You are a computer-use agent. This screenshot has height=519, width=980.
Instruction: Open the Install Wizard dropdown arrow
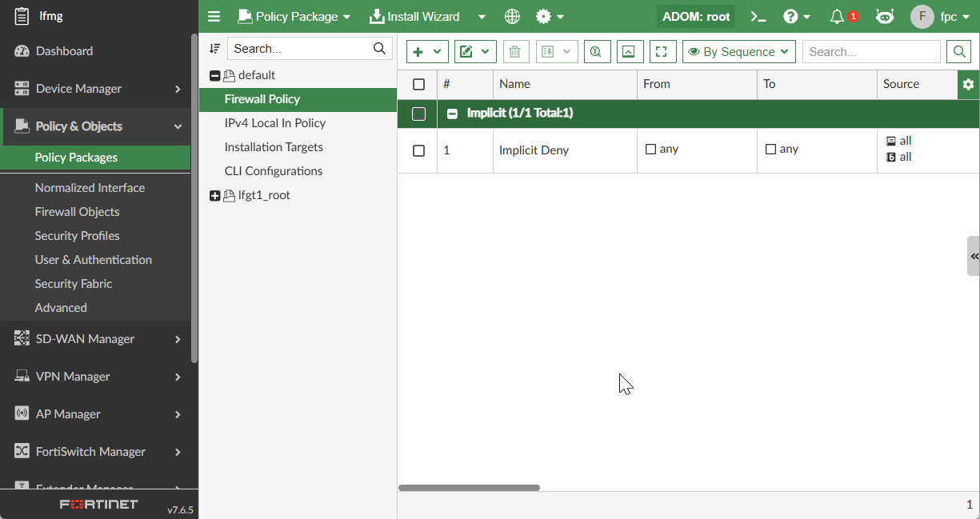click(482, 16)
